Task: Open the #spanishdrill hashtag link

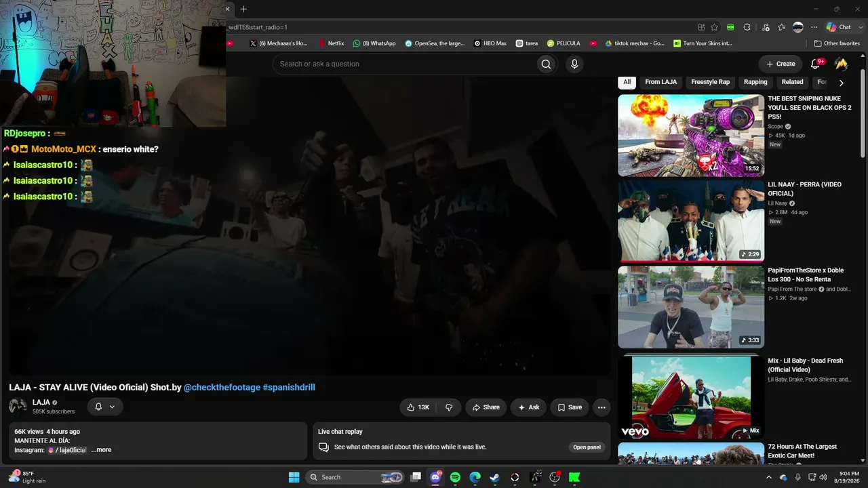Action: point(289,388)
